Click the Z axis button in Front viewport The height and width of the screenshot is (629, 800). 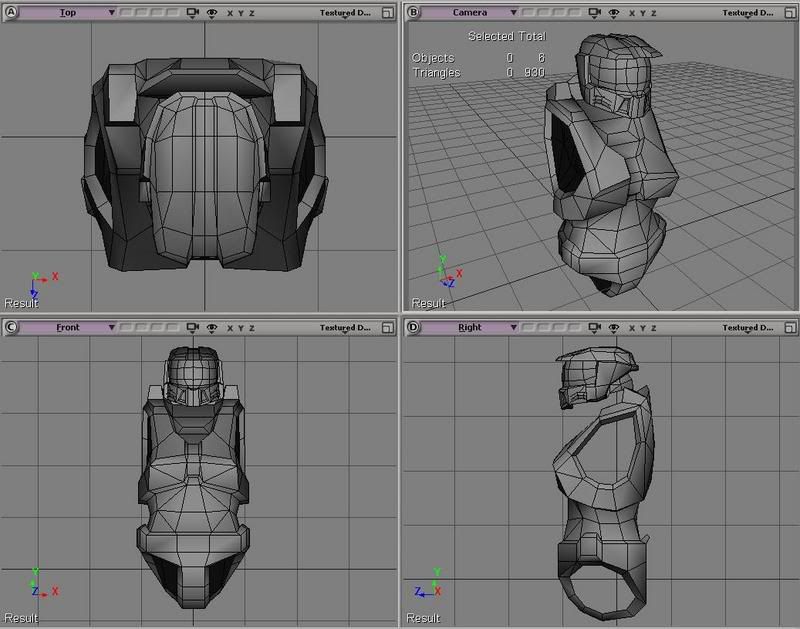pyautogui.click(x=252, y=328)
